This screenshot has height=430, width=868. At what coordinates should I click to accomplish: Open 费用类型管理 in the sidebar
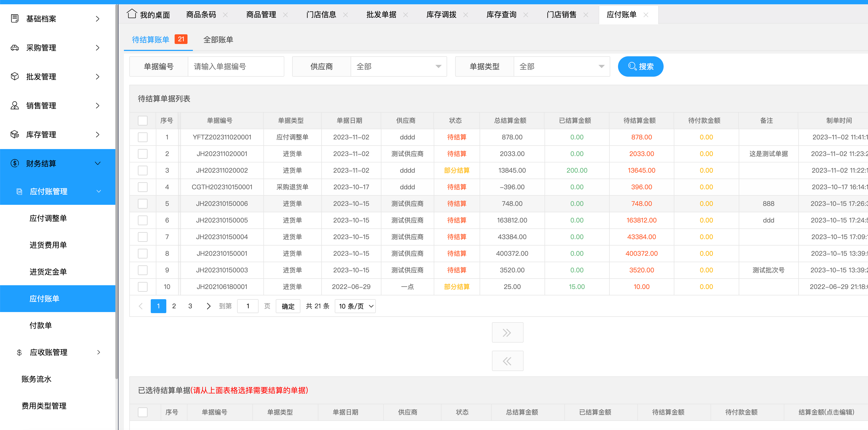(44, 406)
